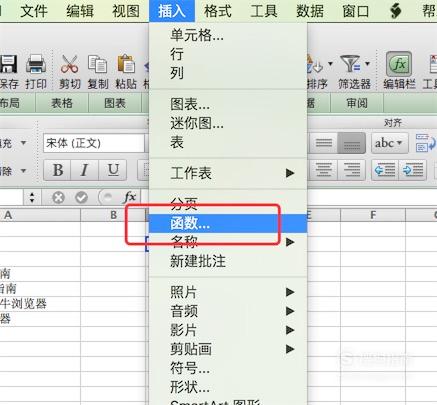Choose 表 from the Insert menu

point(228,143)
